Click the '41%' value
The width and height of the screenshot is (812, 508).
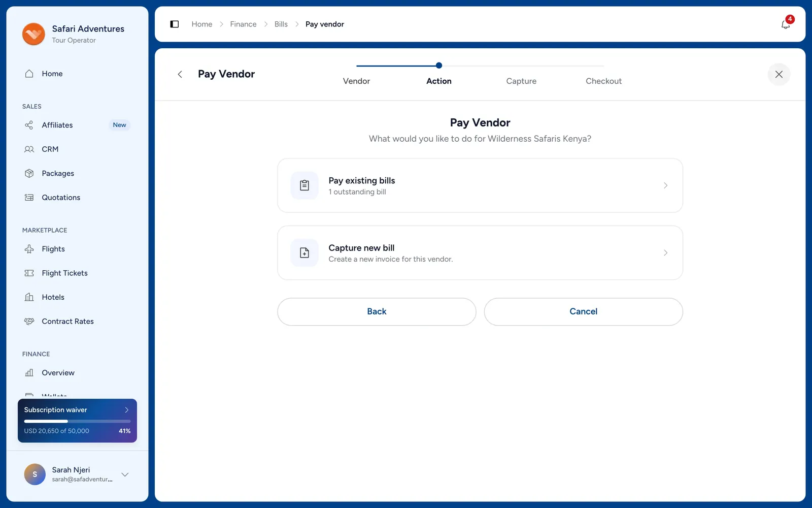[125, 431]
